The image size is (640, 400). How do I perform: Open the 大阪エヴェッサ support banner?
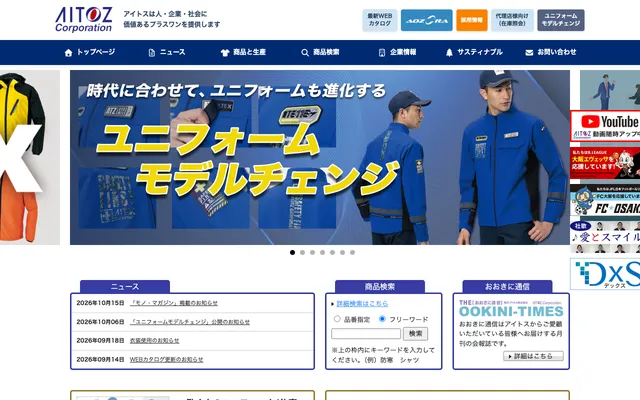(605, 163)
